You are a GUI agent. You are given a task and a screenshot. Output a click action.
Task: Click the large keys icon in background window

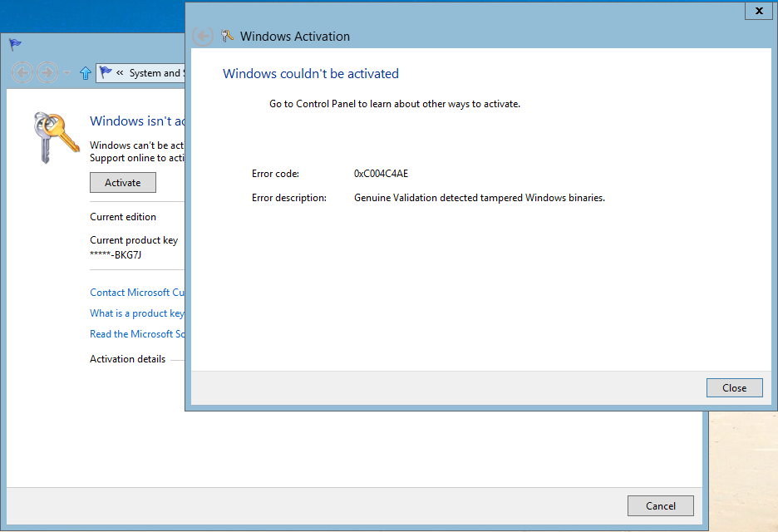(56, 137)
